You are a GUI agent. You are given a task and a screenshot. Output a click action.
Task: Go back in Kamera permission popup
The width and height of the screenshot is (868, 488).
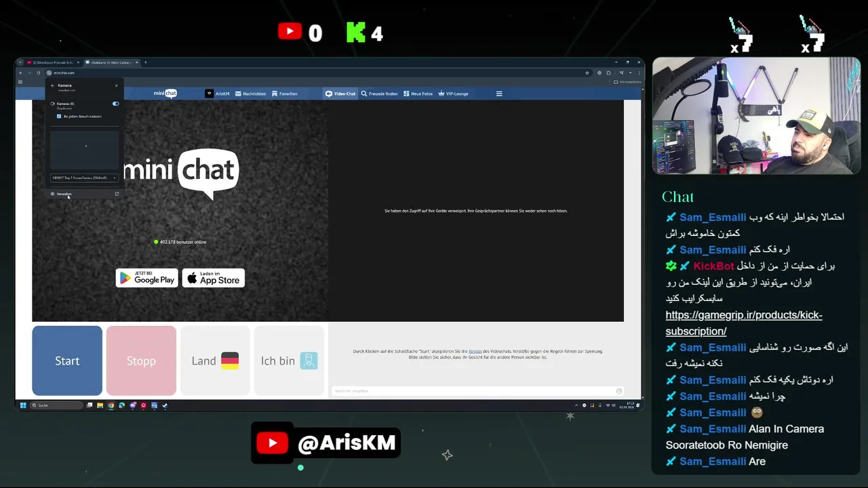coord(52,85)
